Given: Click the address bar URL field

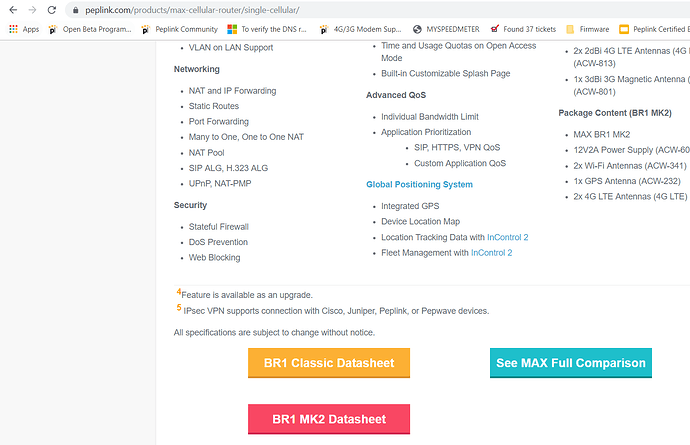Looking at the screenshot, I should click(378, 10).
